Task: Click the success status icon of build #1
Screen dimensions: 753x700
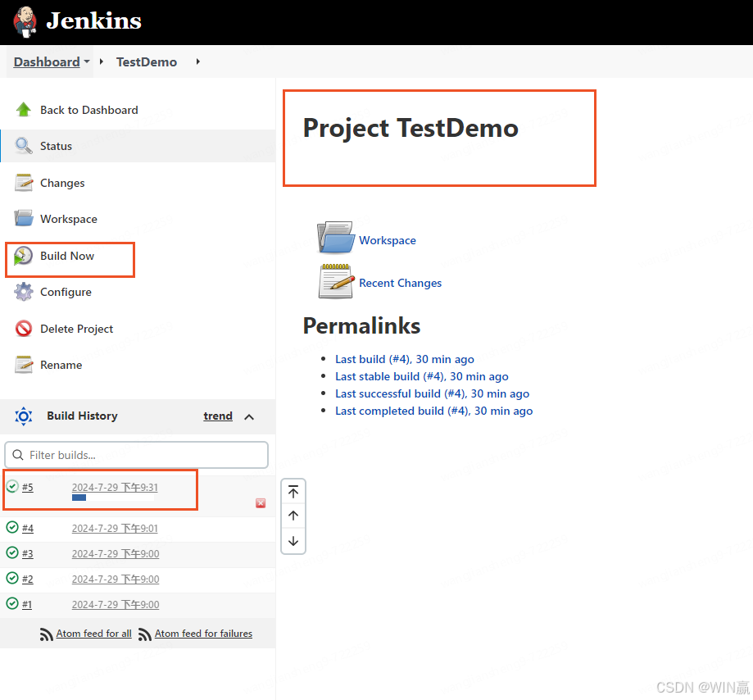Action: tap(12, 603)
